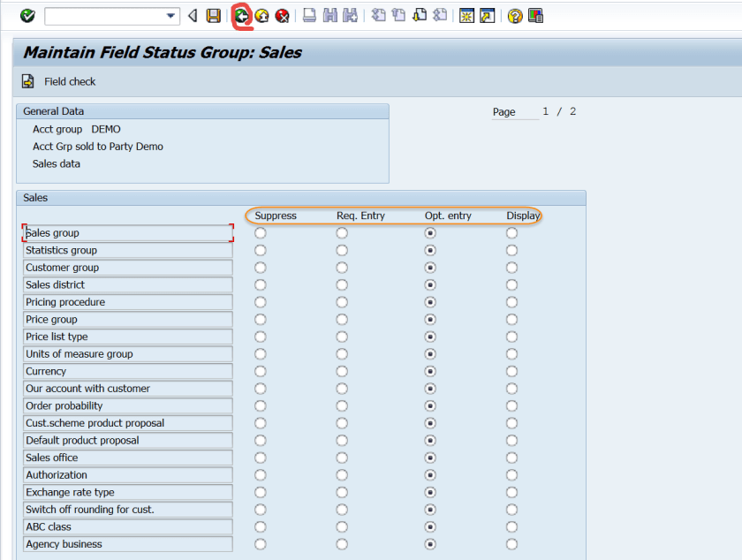Set Default product proposal to Display
742x560 pixels.
(x=511, y=440)
